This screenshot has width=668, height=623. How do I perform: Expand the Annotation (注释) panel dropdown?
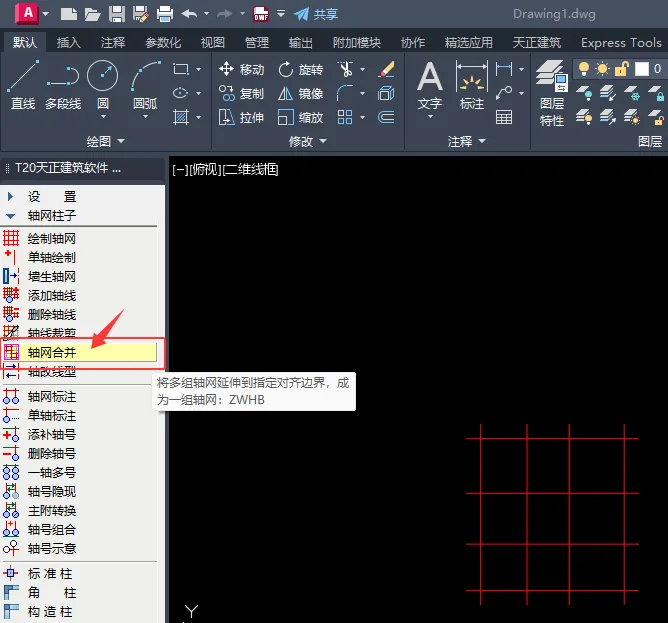(466, 141)
